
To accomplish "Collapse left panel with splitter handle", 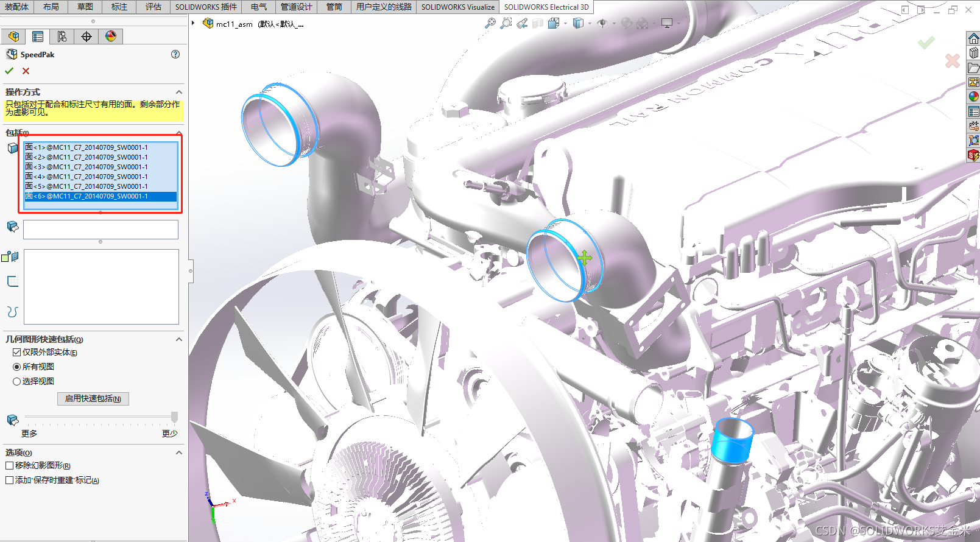I will pos(191,271).
